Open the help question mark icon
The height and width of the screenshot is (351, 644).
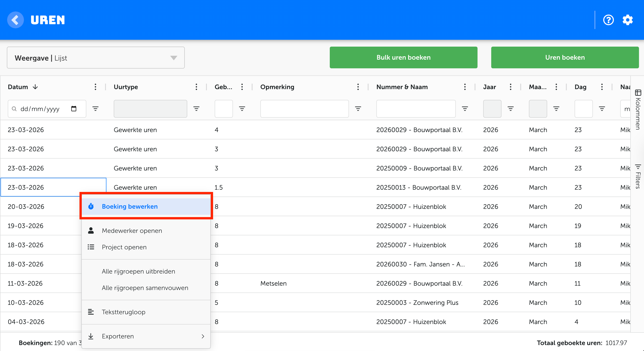click(x=608, y=20)
